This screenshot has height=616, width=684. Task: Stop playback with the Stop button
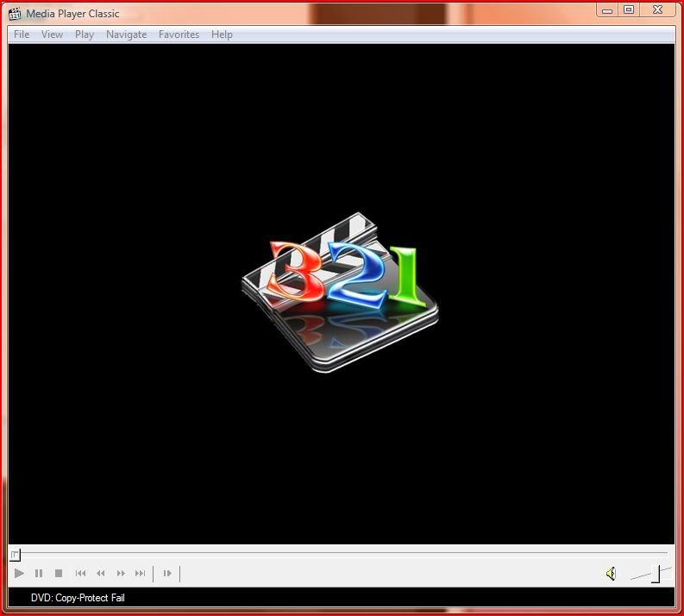pyautogui.click(x=59, y=573)
